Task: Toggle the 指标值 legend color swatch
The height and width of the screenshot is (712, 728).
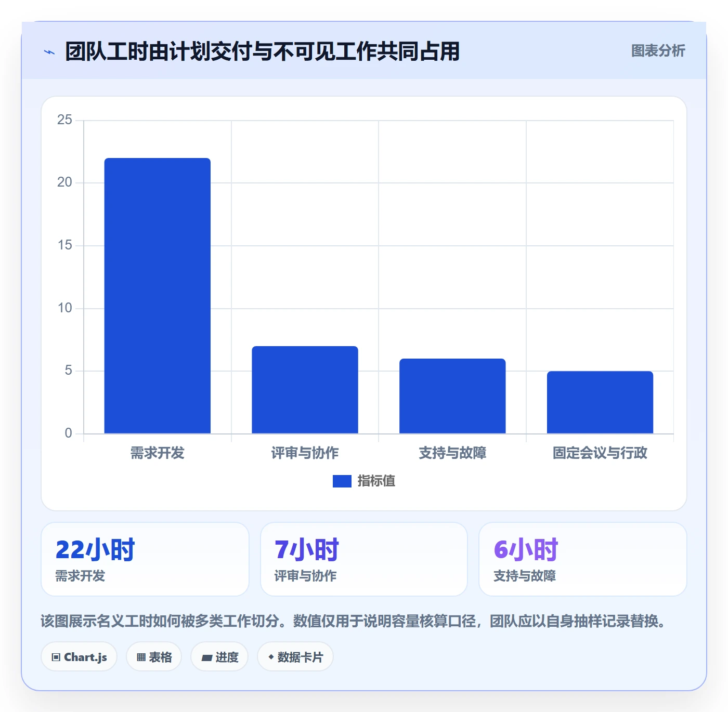Action: tap(342, 481)
